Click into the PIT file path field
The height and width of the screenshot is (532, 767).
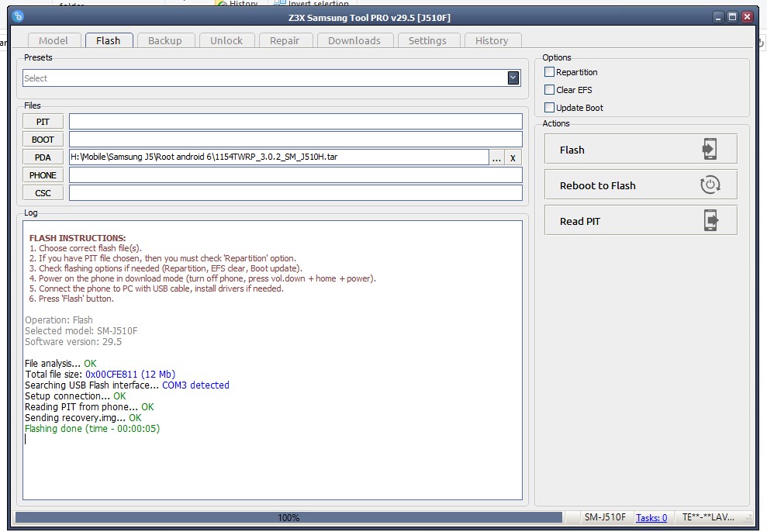(295, 122)
